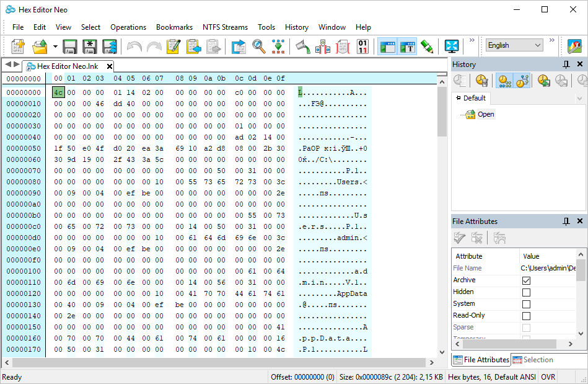
Task: Click the multiple selection brackets icon
Action: pyautogui.click(x=322, y=47)
